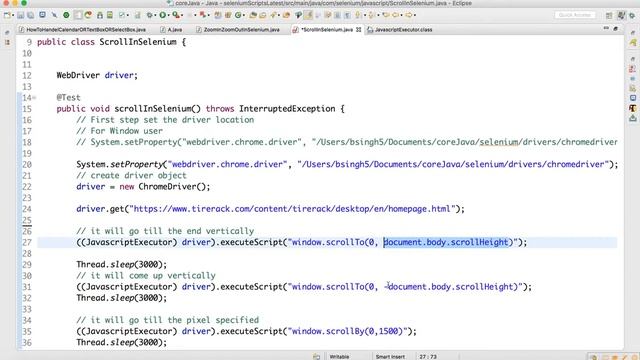
Task: Collapse the fold marker at line 14
Action: [x=34, y=98]
